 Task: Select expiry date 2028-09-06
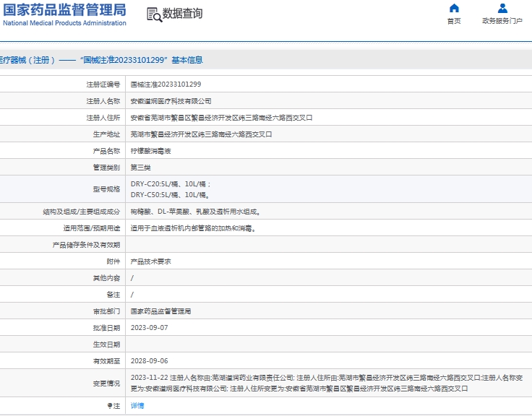click(x=150, y=361)
